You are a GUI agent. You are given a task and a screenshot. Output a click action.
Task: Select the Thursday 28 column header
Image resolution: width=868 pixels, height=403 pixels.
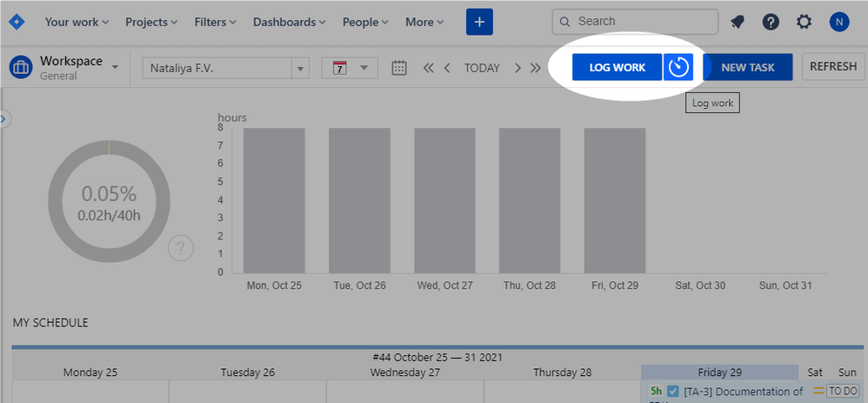pyautogui.click(x=562, y=373)
